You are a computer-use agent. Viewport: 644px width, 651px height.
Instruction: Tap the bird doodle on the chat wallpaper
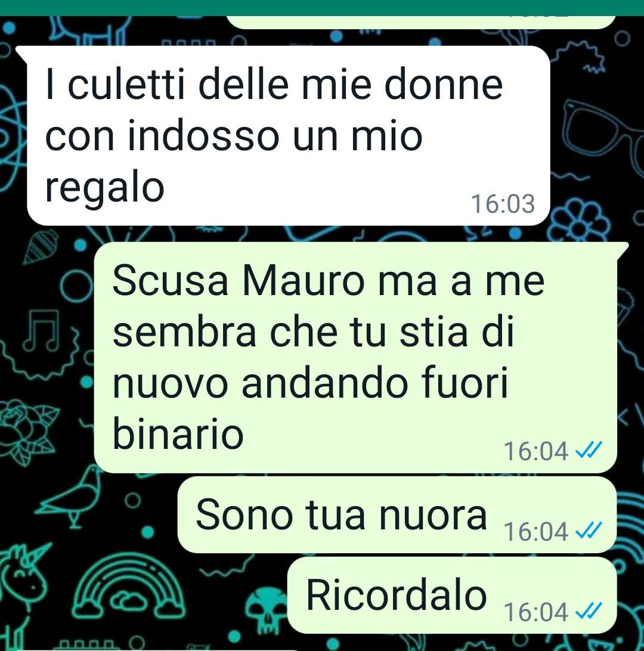click(72, 495)
